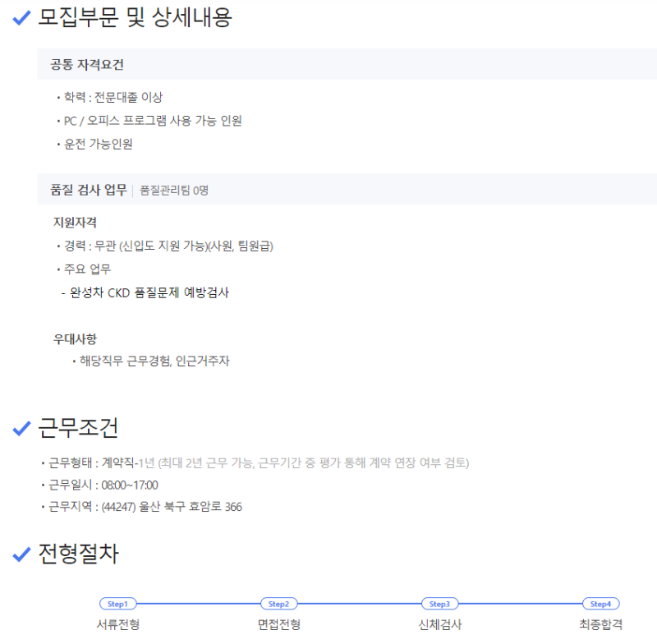
Task: Click the 서류전형 step label
Action: pyautogui.click(x=117, y=624)
